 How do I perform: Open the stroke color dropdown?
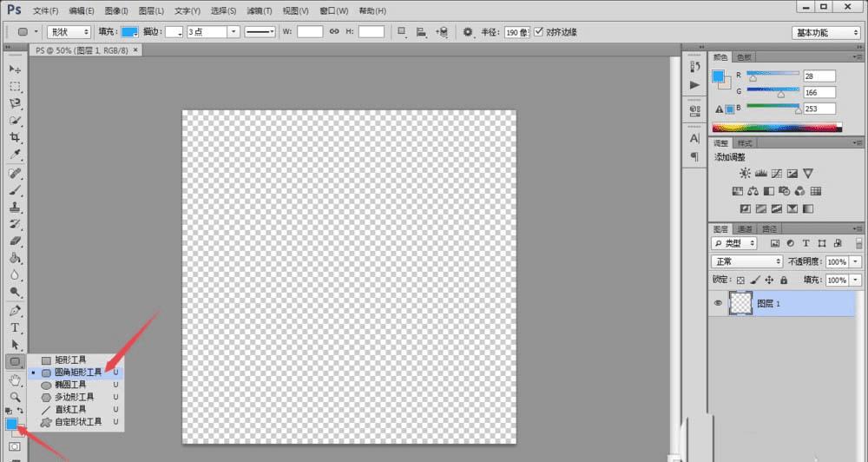tap(174, 32)
